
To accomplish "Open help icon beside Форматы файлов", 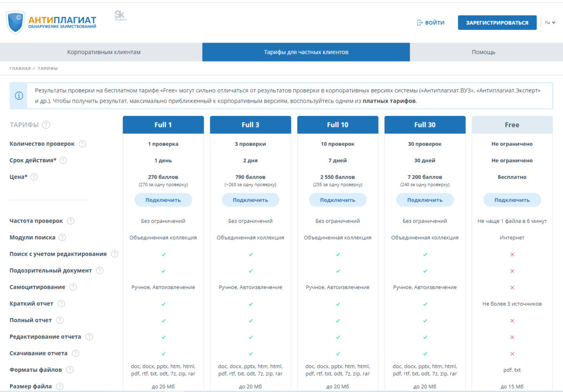I will [70, 370].
